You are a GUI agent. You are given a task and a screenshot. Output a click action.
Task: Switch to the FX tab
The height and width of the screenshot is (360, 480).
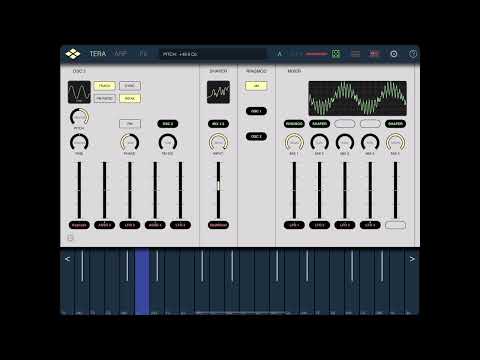pos(143,54)
